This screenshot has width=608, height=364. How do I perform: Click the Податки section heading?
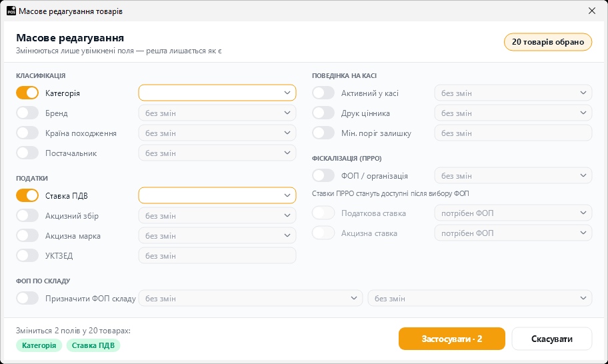click(32, 178)
